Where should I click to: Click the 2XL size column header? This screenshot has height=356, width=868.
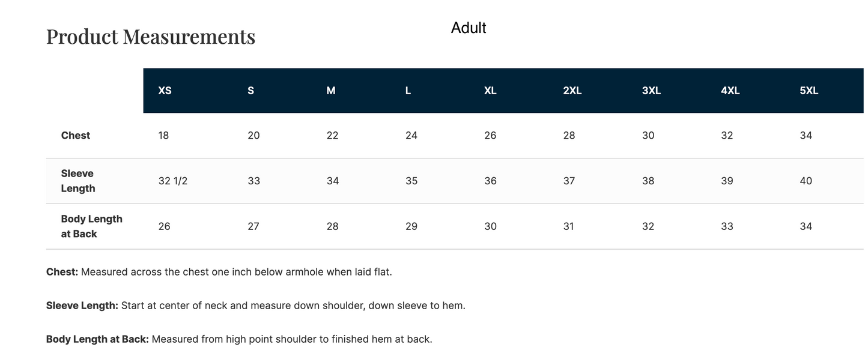point(572,91)
